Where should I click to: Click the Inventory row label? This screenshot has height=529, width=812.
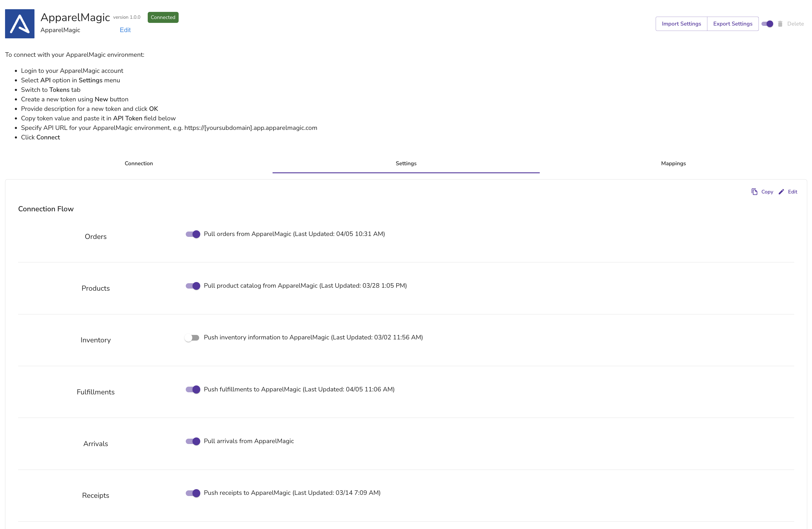click(x=95, y=340)
